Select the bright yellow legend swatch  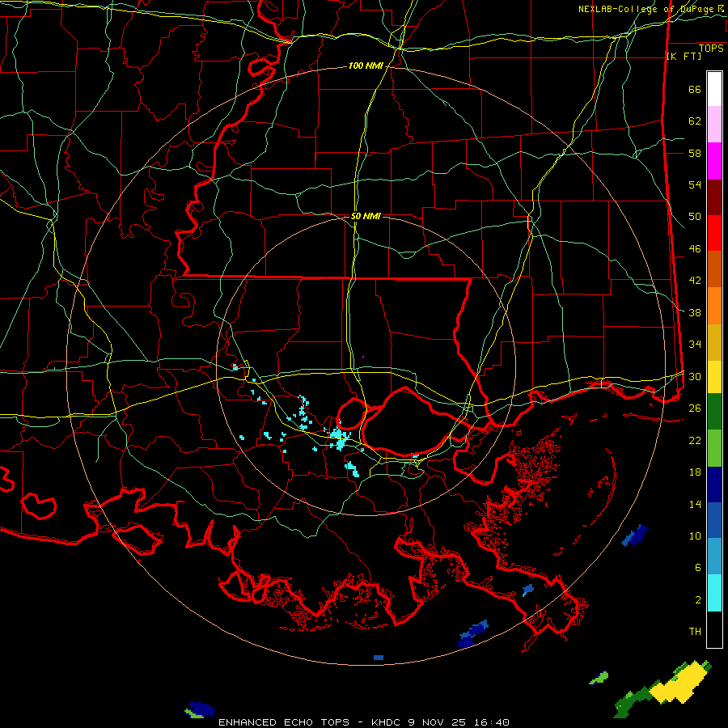714,377
